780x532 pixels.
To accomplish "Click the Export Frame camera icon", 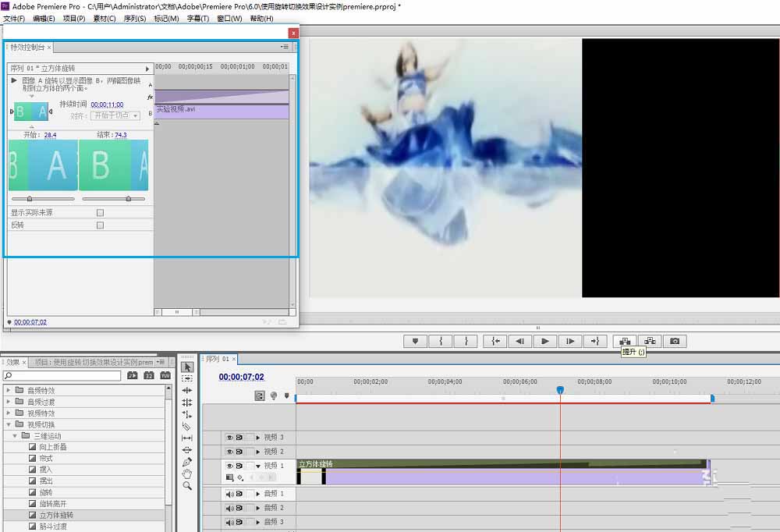I will pos(675,341).
